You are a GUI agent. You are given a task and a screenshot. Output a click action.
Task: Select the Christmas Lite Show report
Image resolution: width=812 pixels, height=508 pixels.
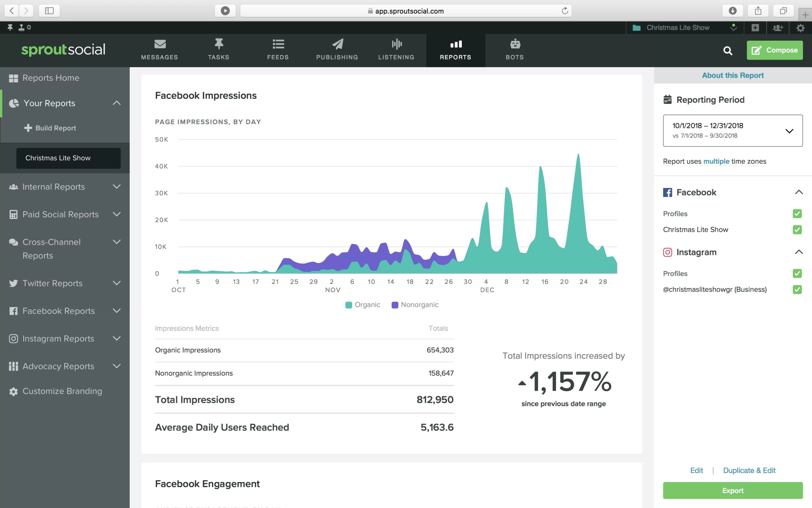pyautogui.click(x=69, y=158)
